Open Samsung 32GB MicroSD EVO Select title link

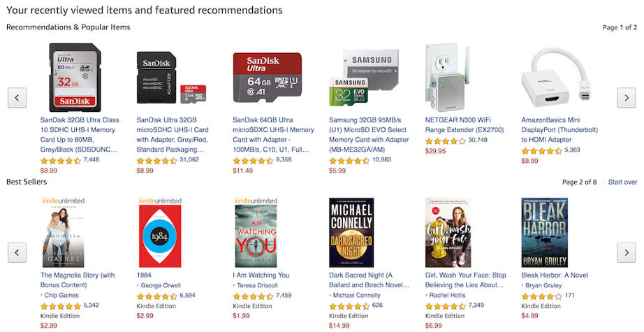368,129
